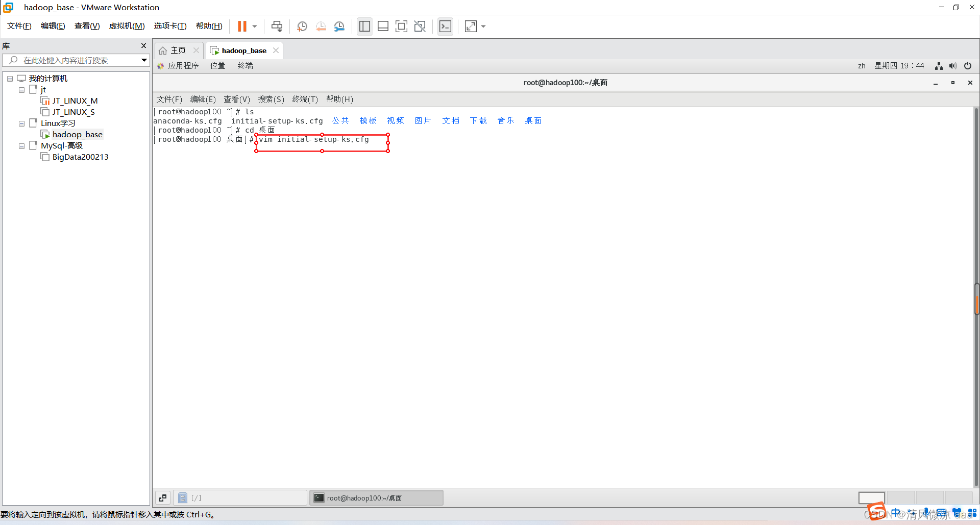Screen dimensions: 980x525
Task: Open the 选项卡(T) menu
Action: tap(170, 26)
